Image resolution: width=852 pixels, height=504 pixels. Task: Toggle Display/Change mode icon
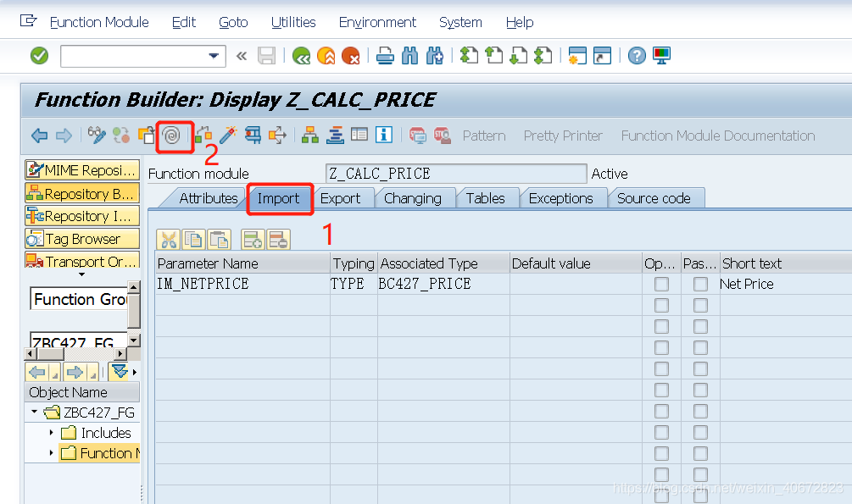point(97,135)
